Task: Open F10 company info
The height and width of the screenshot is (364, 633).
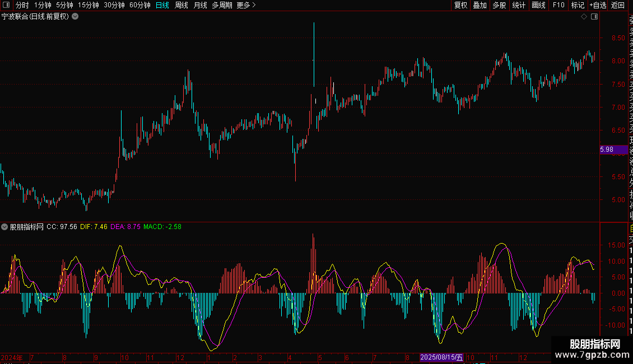Action: click(558, 5)
